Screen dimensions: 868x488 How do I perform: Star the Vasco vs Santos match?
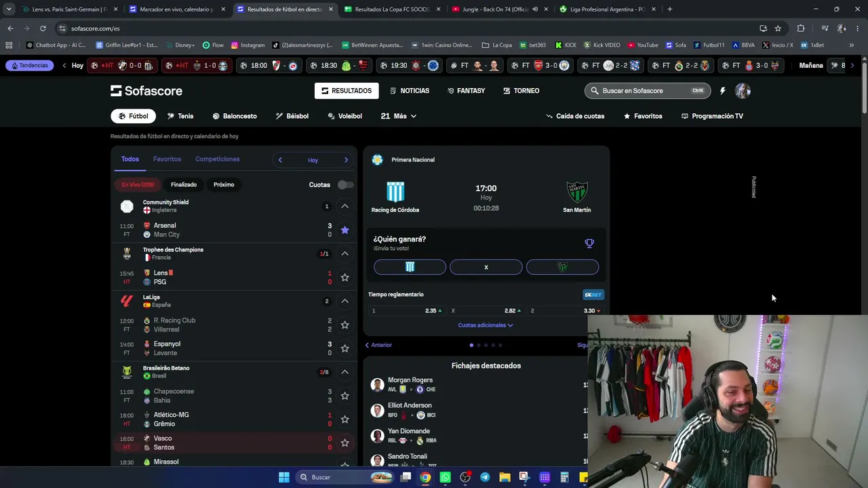pyautogui.click(x=344, y=443)
